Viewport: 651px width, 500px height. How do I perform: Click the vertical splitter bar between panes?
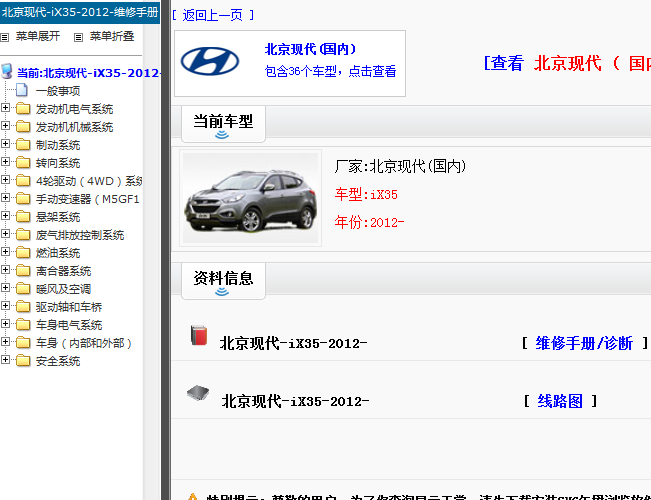tap(166, 250)
